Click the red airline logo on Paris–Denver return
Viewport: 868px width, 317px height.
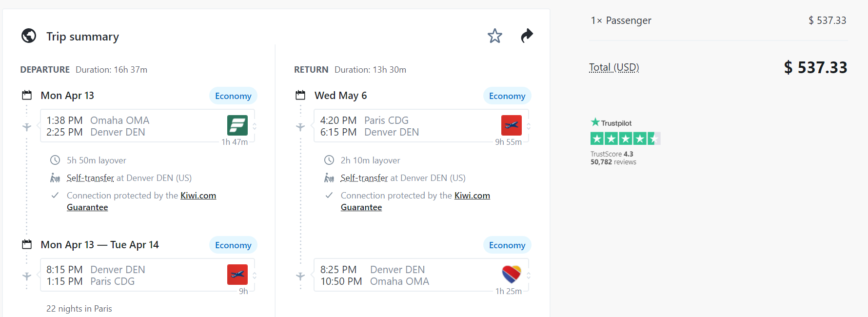point(511,125)
